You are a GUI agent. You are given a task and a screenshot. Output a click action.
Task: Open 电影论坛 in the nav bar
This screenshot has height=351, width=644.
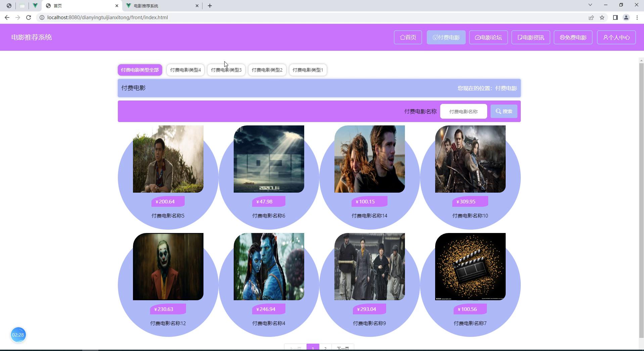489,37
